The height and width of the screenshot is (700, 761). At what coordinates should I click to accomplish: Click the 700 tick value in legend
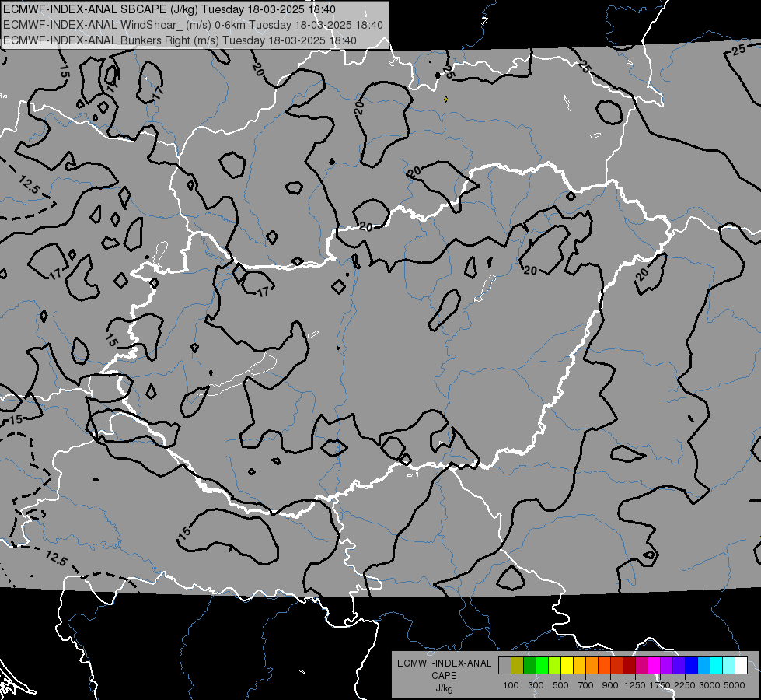[586, 685]
